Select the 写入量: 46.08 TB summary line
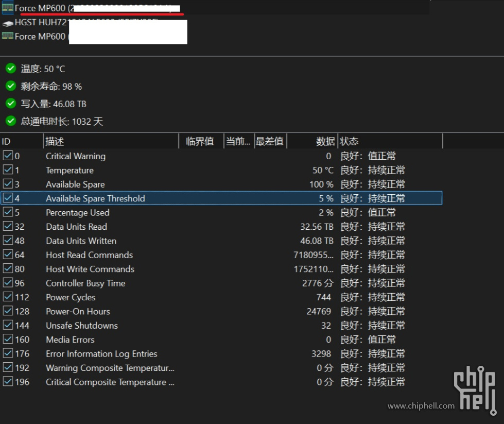Image resolution: width=504 pixels, height=424 pixels. click(54, 104)
